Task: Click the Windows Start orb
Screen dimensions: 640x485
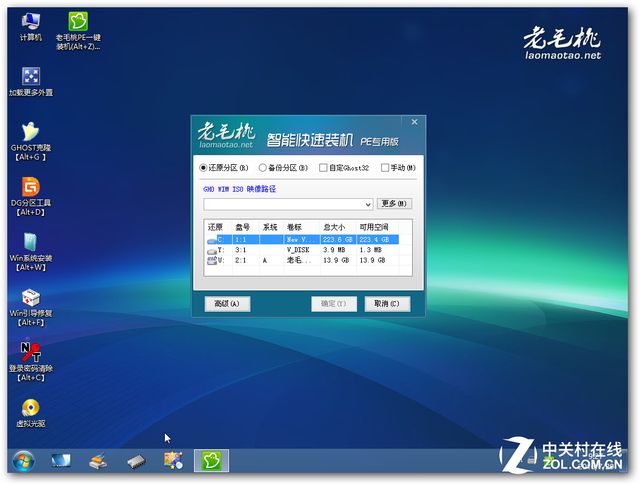Action: [x=24, y=461]
